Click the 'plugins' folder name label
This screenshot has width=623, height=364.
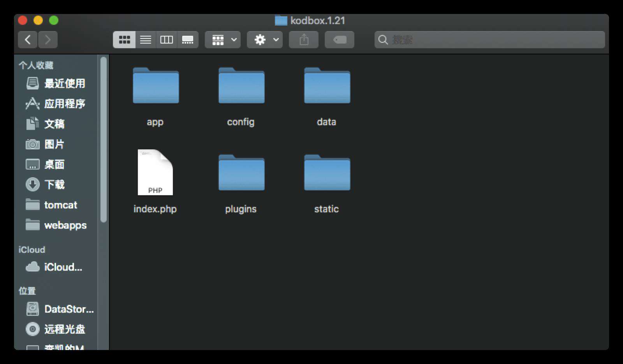(241, 209)
